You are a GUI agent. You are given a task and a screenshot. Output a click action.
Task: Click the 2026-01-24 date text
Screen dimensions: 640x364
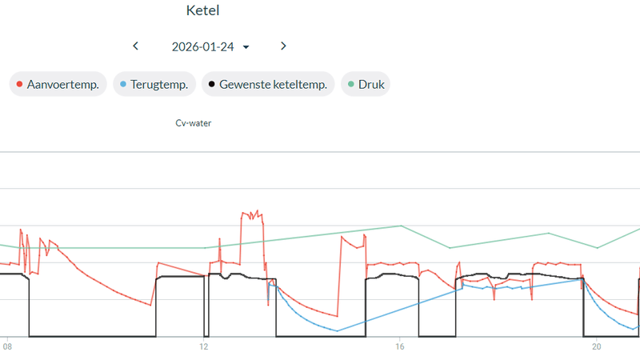tap(202, 47)
